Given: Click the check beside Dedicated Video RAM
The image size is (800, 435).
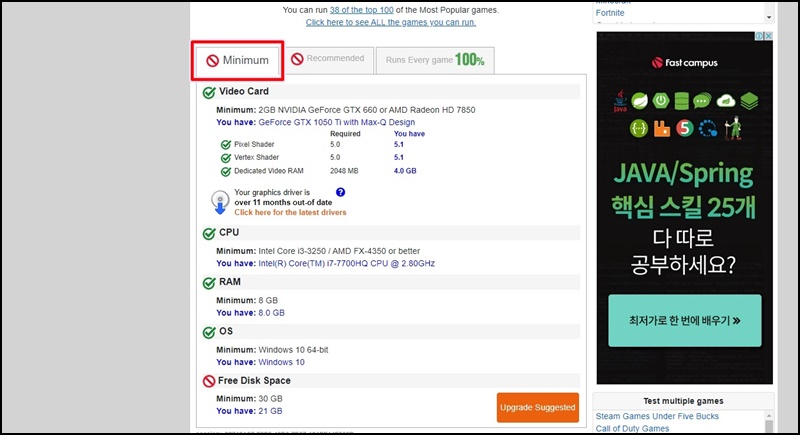Looking at the screenshot, I should [226, 171].
